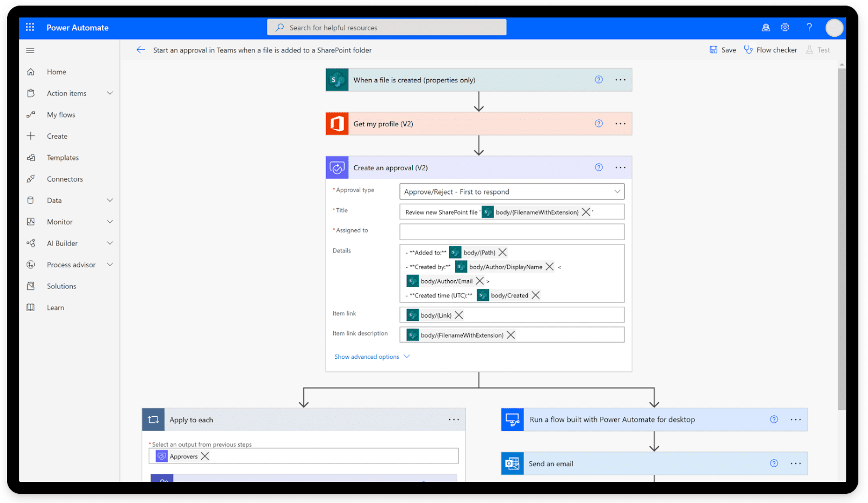The image size is (868, 503).
Task: Select Templates in the sidebar
Action: click(x=62, y=157)
